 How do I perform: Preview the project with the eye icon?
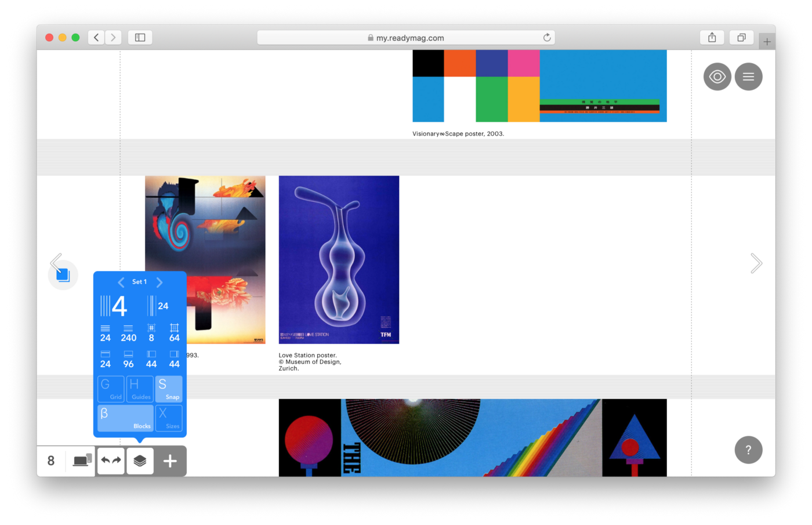pos(717,76)
